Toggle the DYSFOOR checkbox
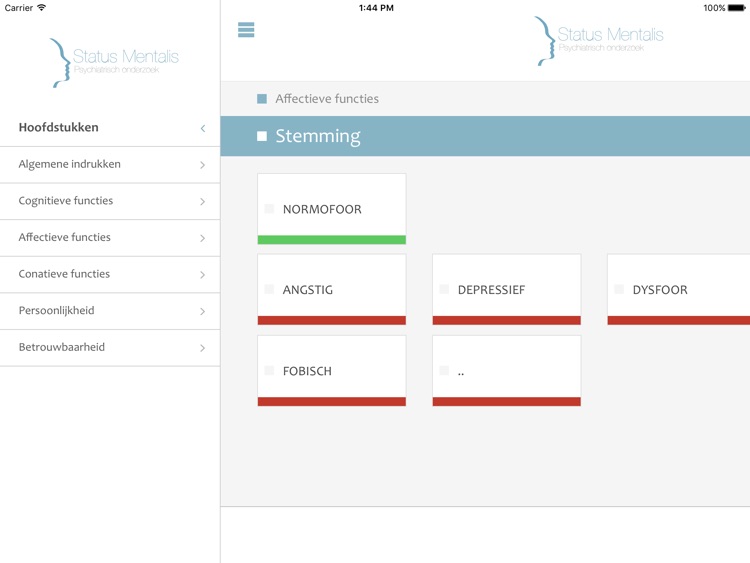 [619, 290]
